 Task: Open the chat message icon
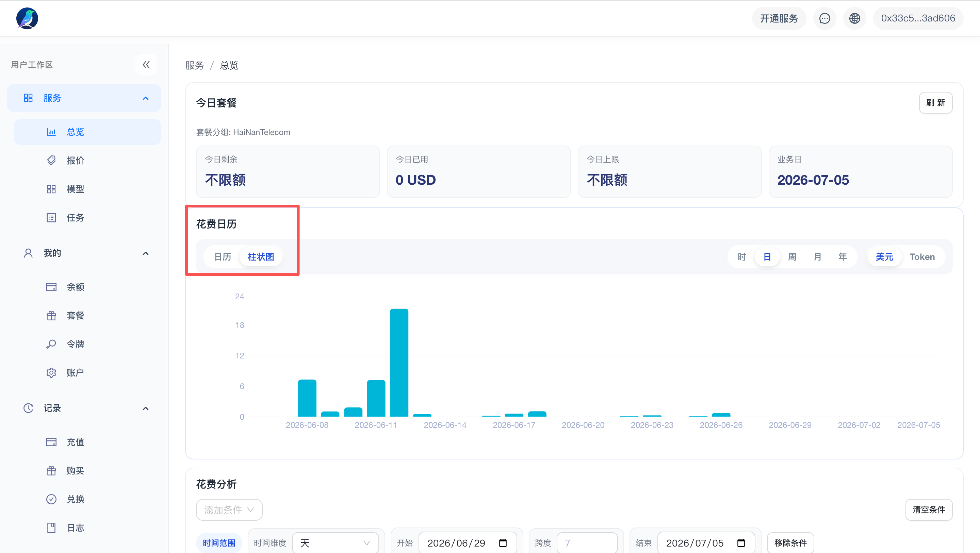tap(824, 18)
